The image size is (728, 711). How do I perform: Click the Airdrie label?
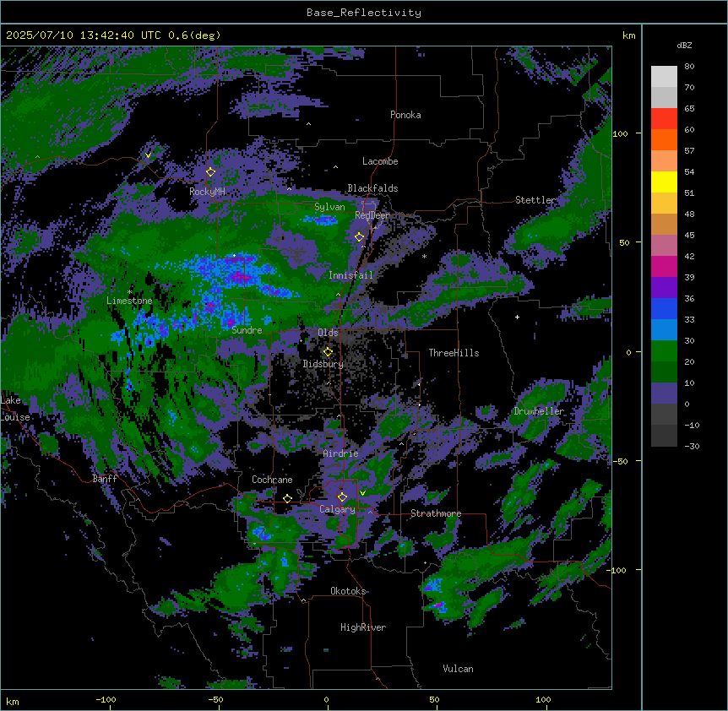(341, 453)
